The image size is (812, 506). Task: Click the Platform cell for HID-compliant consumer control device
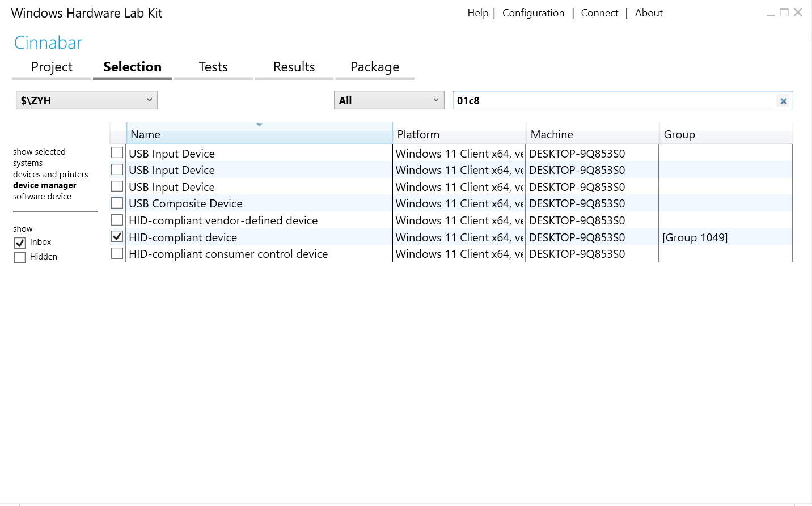(459, 254)
